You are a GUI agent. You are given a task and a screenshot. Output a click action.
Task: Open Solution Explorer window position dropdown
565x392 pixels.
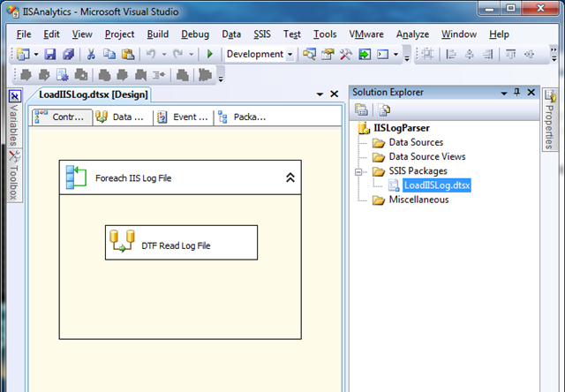[x=504, y=94]
